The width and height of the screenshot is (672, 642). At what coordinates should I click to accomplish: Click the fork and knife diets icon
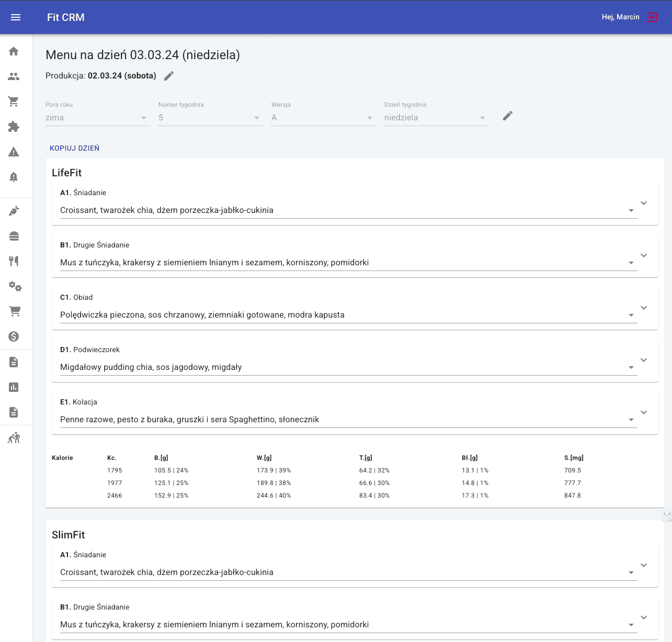[13, 261]
